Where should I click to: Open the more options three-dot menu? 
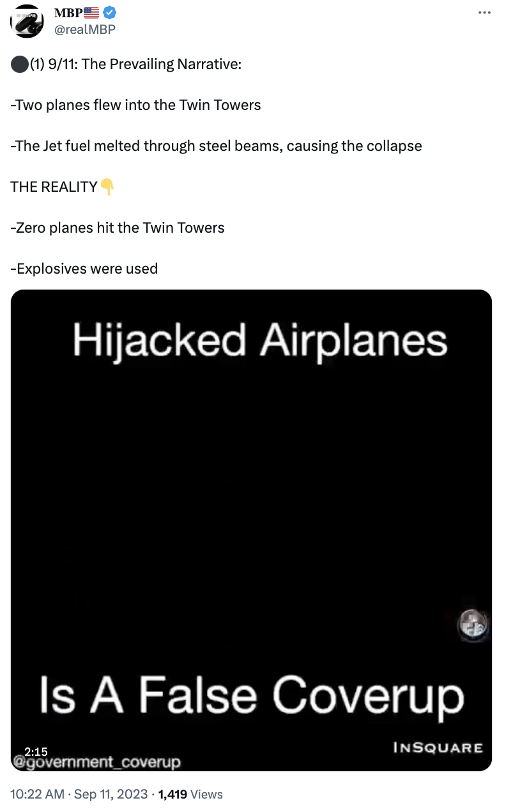coord(484,13)
